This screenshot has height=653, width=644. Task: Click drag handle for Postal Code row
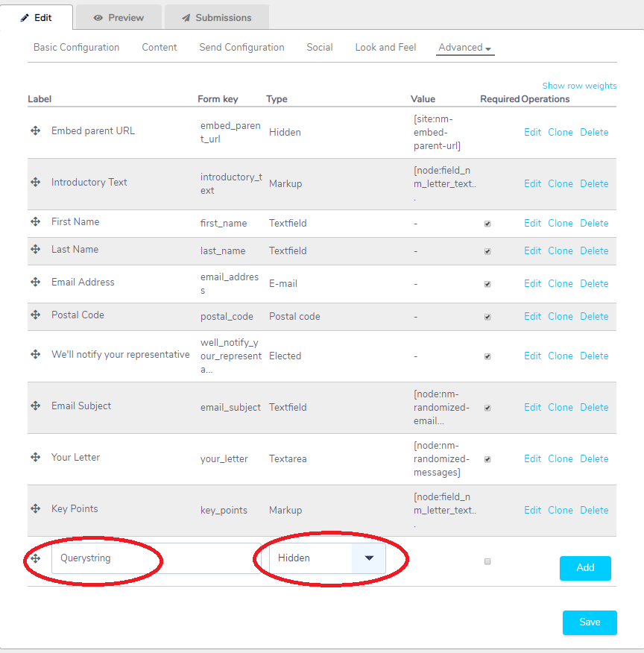coord(35,315)
